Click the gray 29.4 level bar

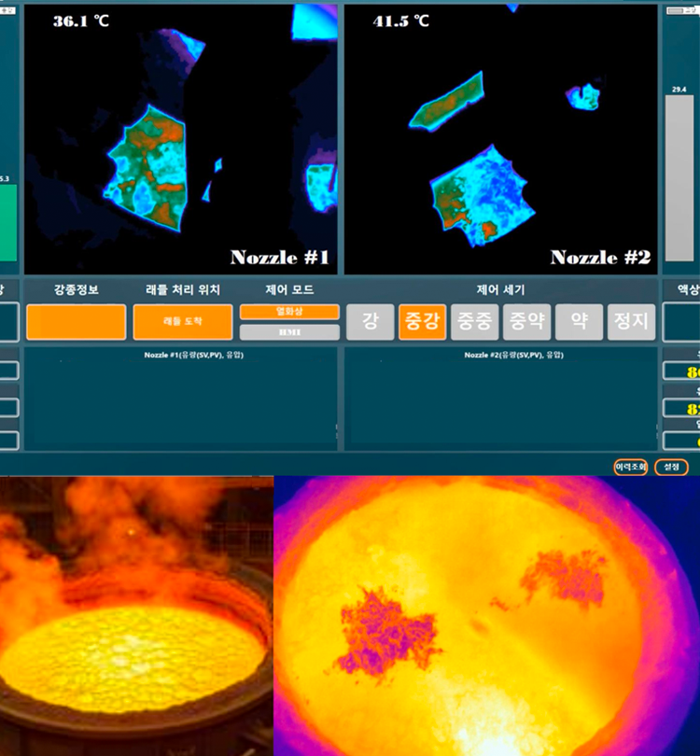tap(679, 177)
